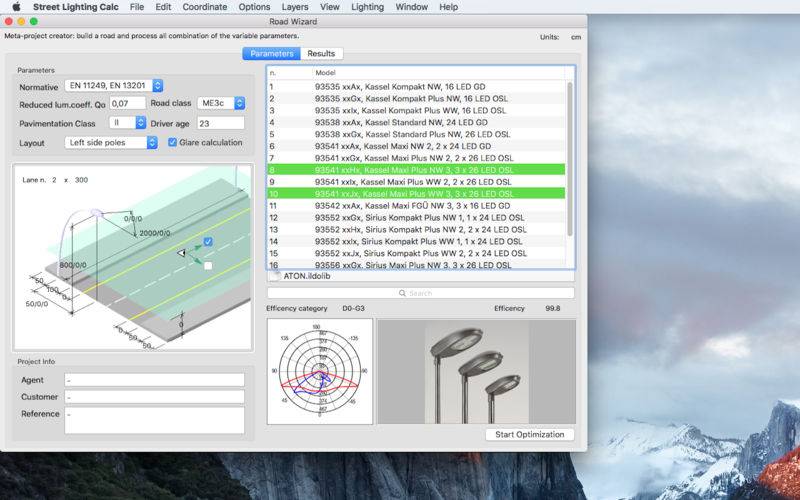Open the Window menu
800x500 pixels.
(x=411, y=7)
